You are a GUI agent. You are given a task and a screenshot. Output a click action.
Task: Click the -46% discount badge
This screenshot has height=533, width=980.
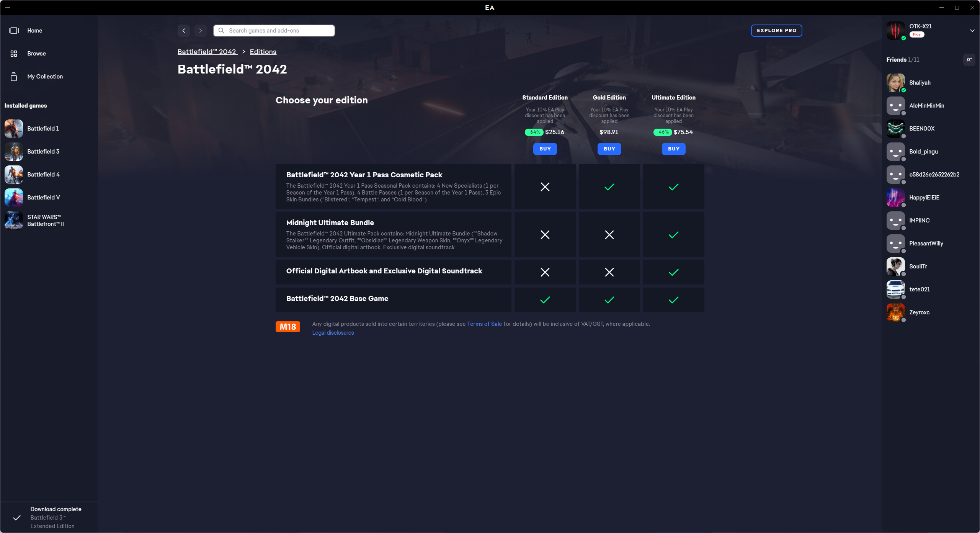tap(663, 132)
